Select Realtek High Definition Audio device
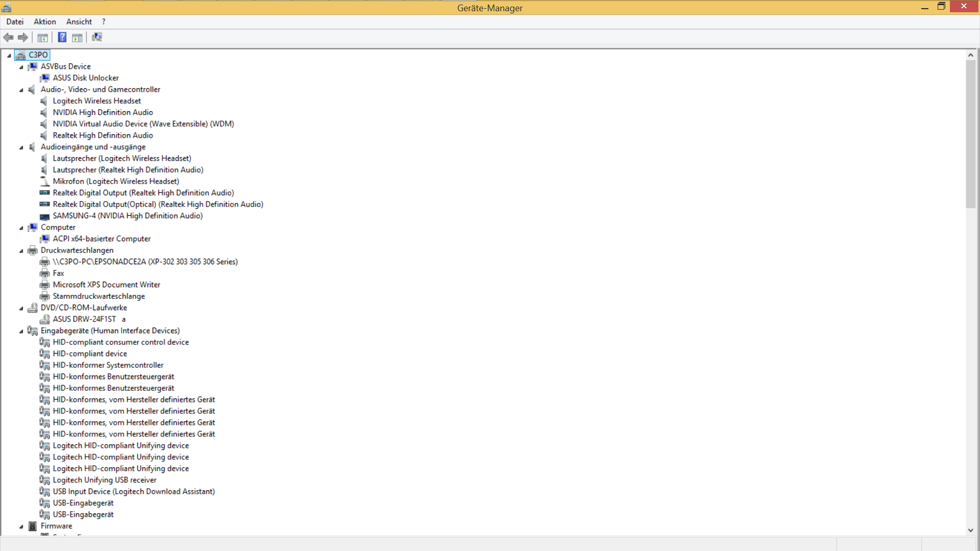 point(103,136)
